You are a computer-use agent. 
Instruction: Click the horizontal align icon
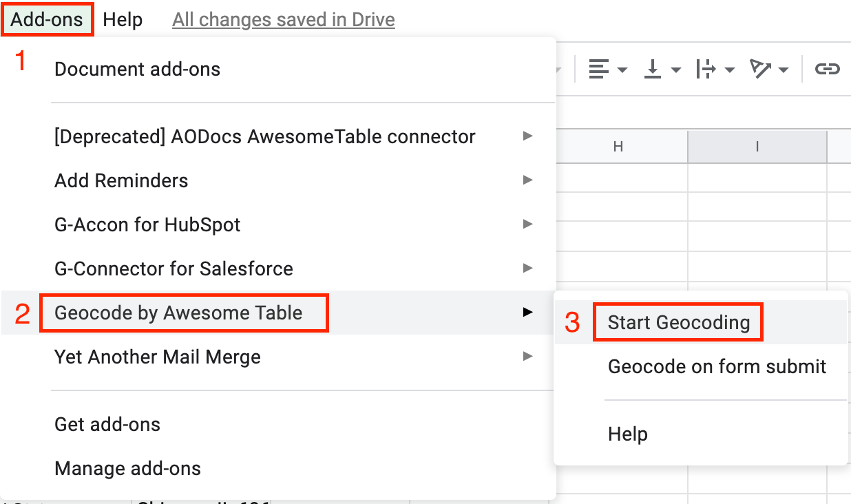point(599,69)
